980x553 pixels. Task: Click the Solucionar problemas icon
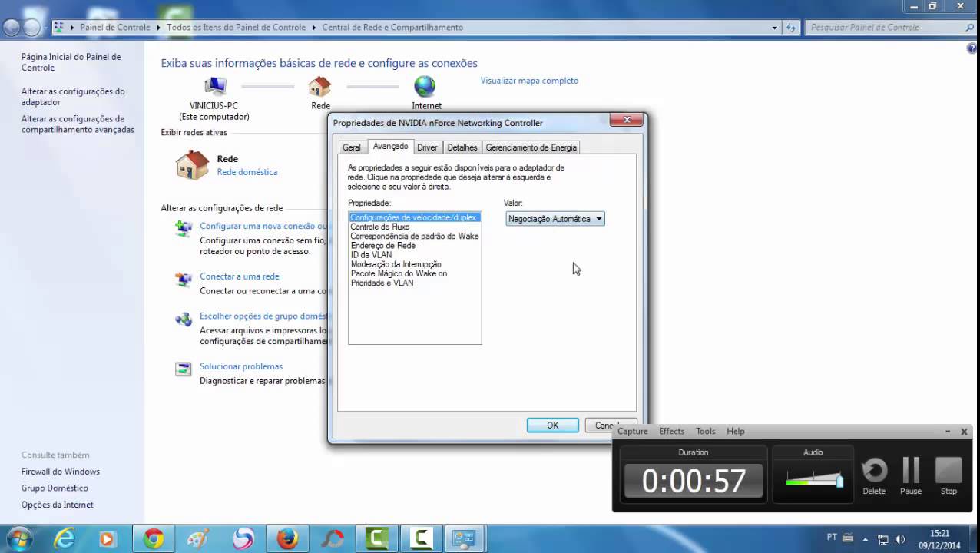click(184, 369)
